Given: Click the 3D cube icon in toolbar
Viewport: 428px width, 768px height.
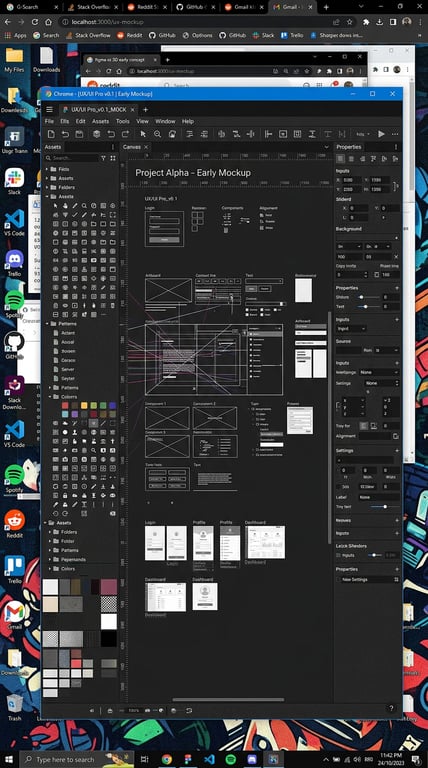Looking at the screenshot, I should [96, 134].
